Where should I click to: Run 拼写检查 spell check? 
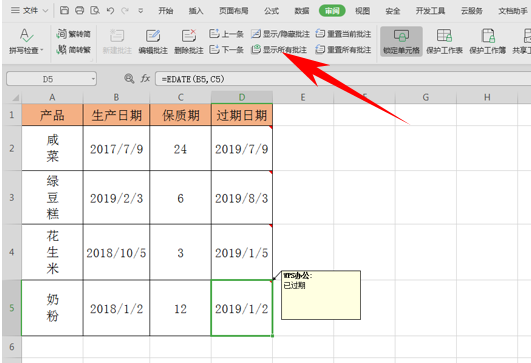click(26, 41)
